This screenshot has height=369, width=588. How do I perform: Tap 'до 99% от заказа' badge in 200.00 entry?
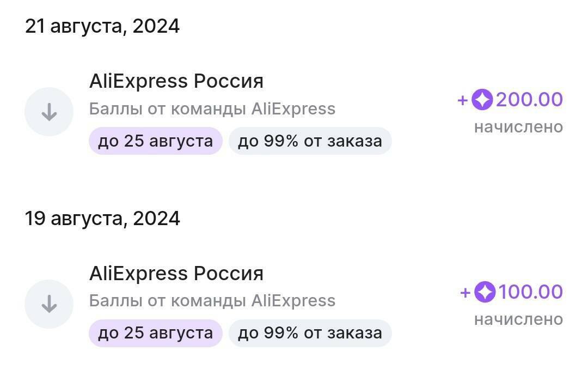[x=310, y=141]
